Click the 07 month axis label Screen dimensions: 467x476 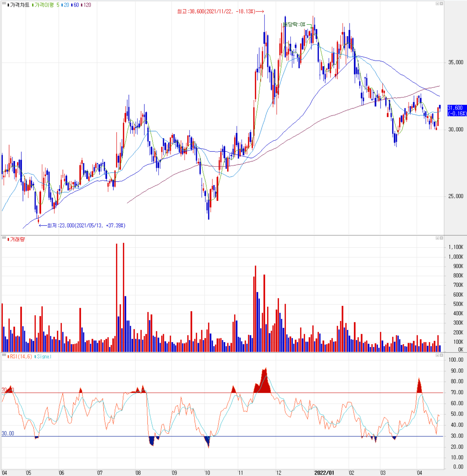pos(100,473)
